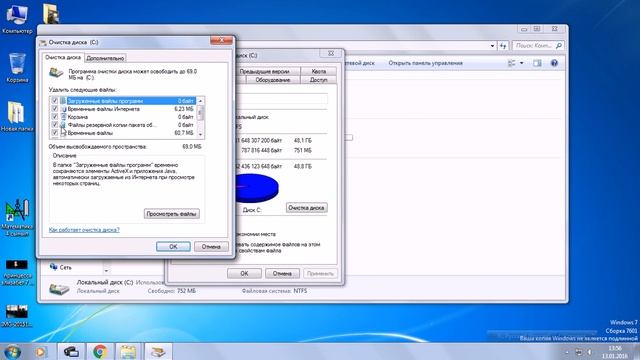The image size is (640, 360).
Task: Open the Оборудование tab in properties
Action: pos(273,80)
